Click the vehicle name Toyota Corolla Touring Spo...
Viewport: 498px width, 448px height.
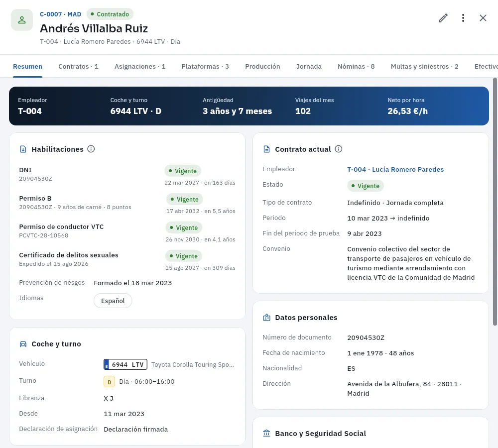192,364
